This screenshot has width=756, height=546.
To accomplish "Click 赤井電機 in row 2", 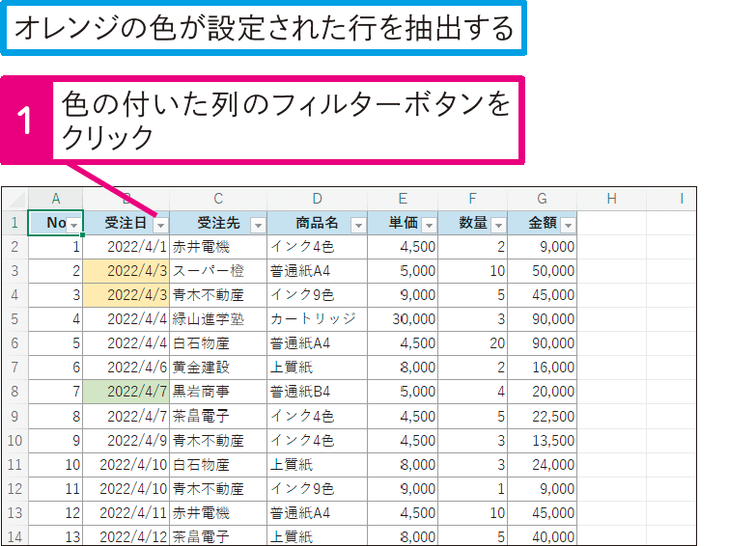I will pos(218,247).
